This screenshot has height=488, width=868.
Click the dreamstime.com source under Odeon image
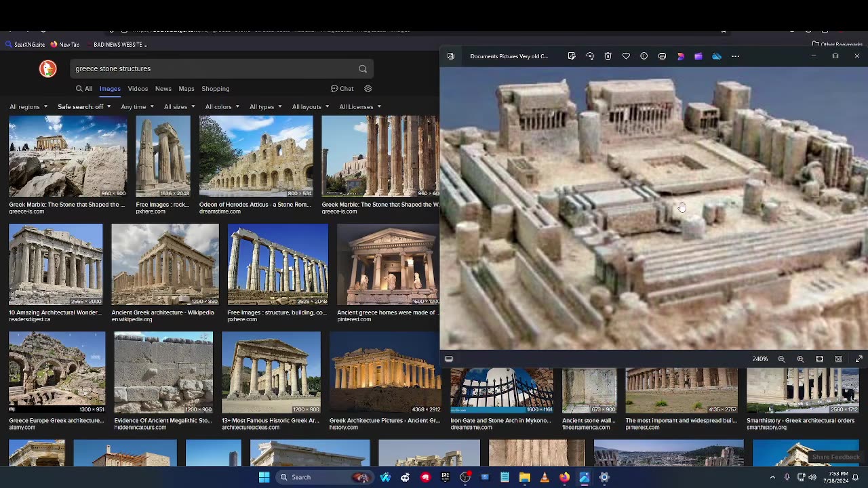pos(220,211)
